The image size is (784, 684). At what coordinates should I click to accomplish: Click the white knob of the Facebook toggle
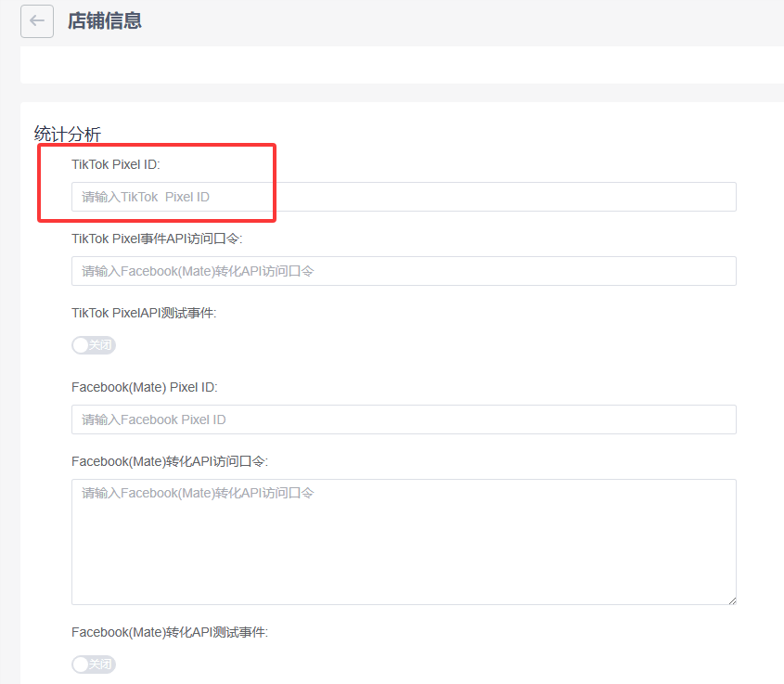pyautogui.click(x=81, y=665)
